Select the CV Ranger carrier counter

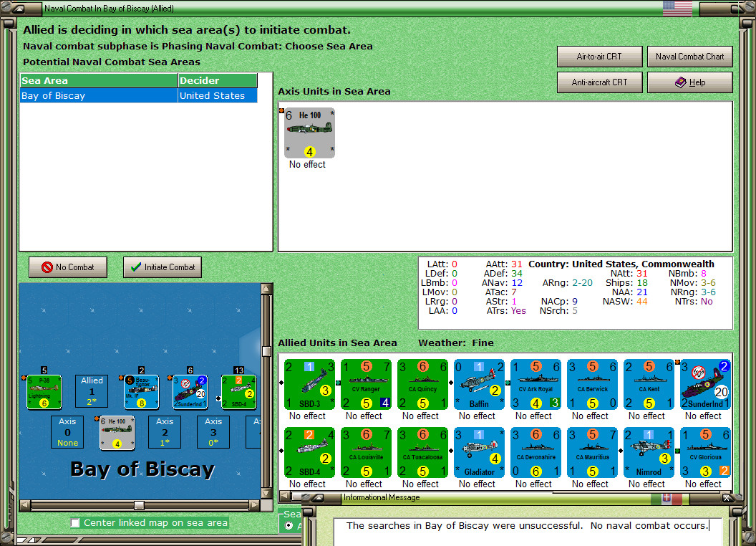366,384
